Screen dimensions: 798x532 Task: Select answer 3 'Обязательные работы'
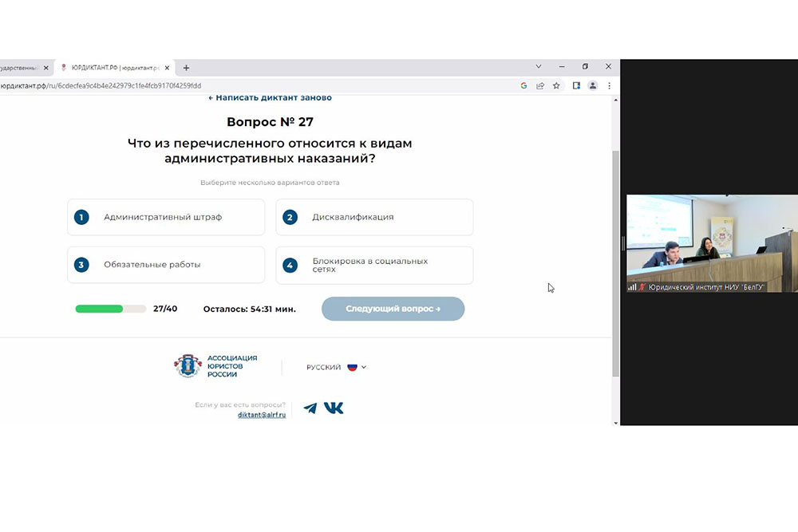[166, 265]
